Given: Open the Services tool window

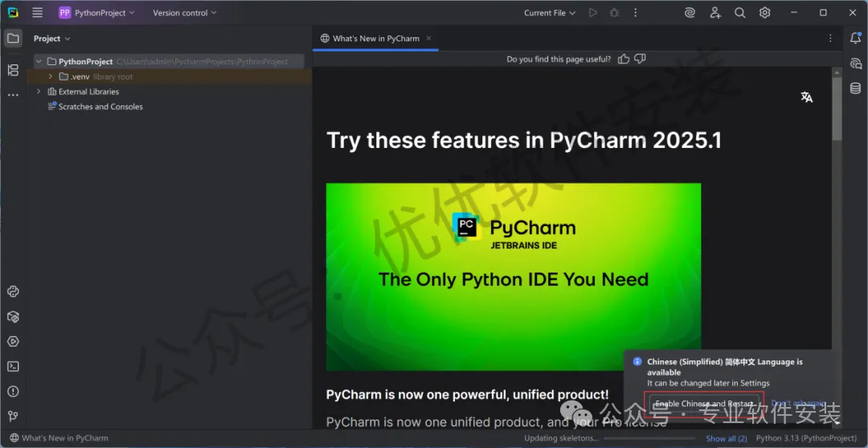Looking at the screenshot, I should coord(14,342).
